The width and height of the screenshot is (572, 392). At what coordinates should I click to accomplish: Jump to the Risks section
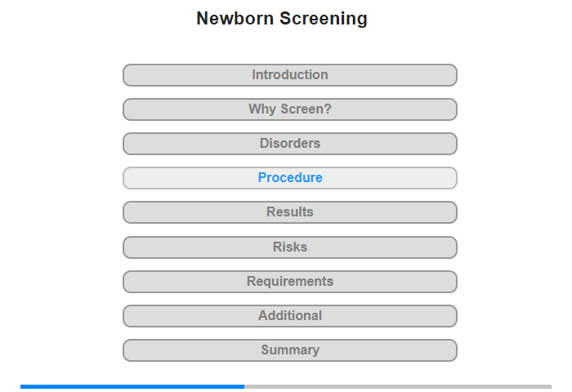pyautogui.click(x=290, y=247)
